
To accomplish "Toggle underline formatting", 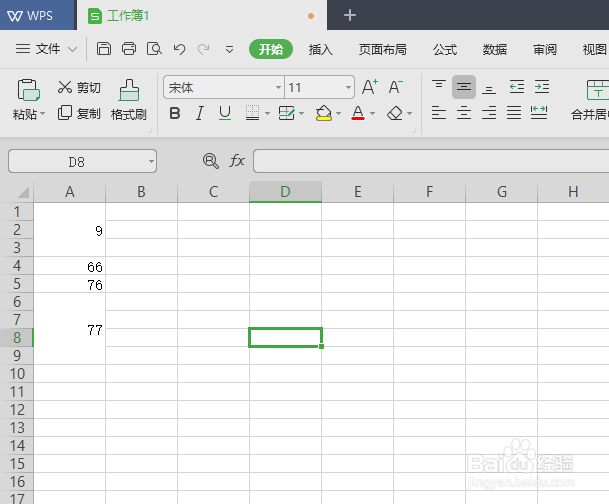I will [x=225, y=113].
